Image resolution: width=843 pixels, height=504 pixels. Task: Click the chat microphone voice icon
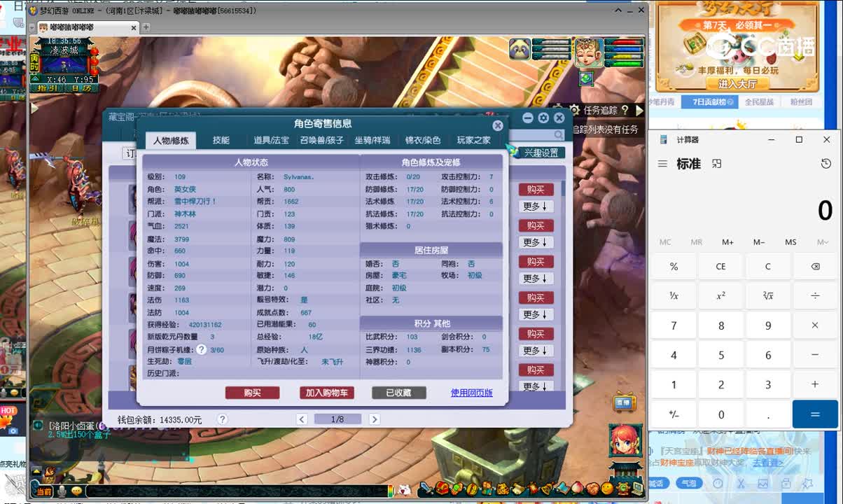click(62, 491)
